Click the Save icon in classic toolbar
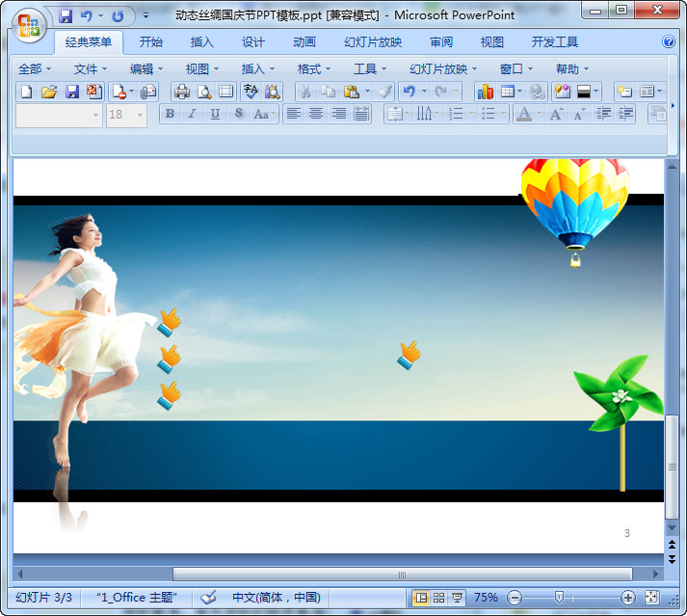The height and width of the screenshot is (616, 687). 72,92
